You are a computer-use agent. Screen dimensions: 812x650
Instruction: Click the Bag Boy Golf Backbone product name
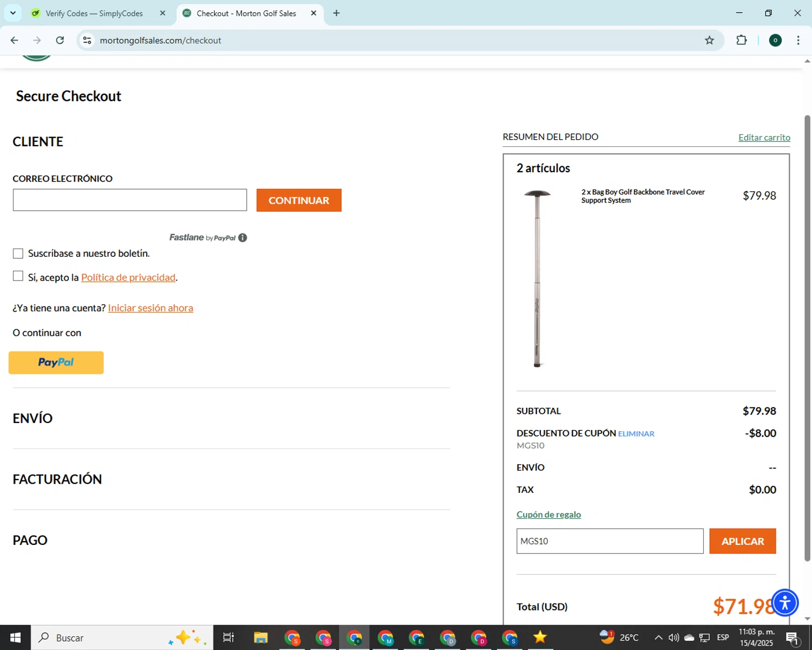[x=643, y=196]
